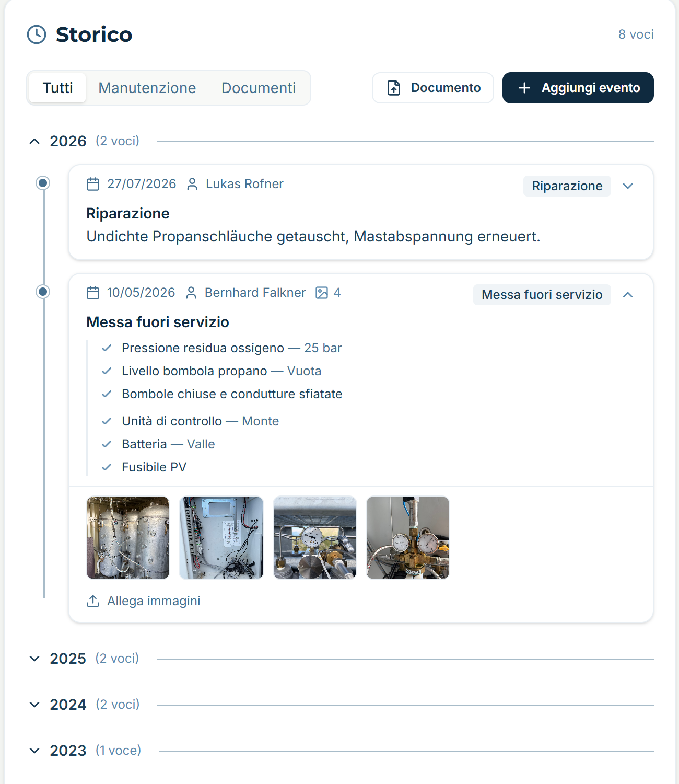This screenshot has width=679, height=784.
Task: Collapse the Messa fuori servizio entry chevron
Action: (628, 295)
